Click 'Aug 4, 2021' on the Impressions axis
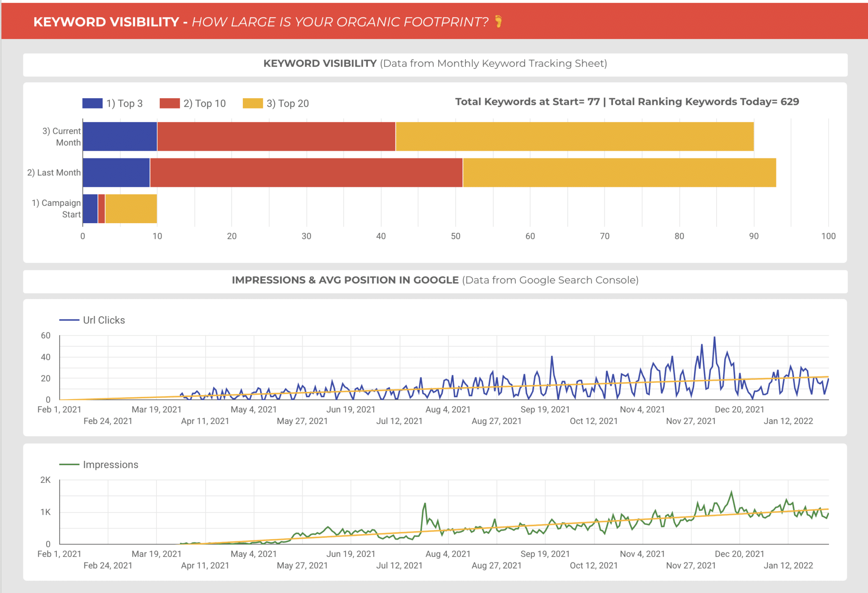Viewport: 868px width, 593px height. (x=448, y=554)
